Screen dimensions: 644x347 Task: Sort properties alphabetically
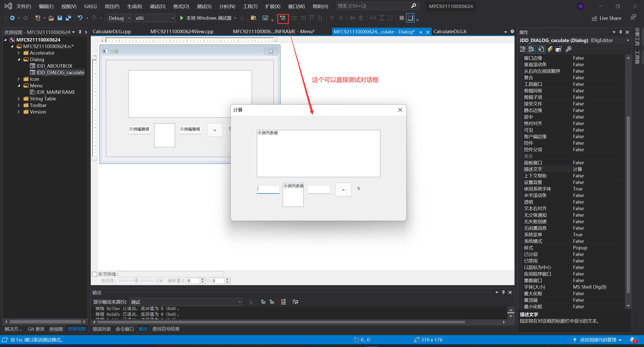531,49
